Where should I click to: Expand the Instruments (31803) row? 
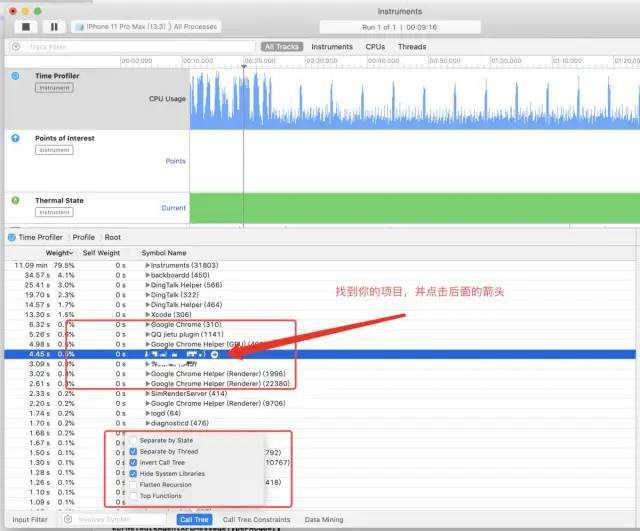click(x=148, y=265)
